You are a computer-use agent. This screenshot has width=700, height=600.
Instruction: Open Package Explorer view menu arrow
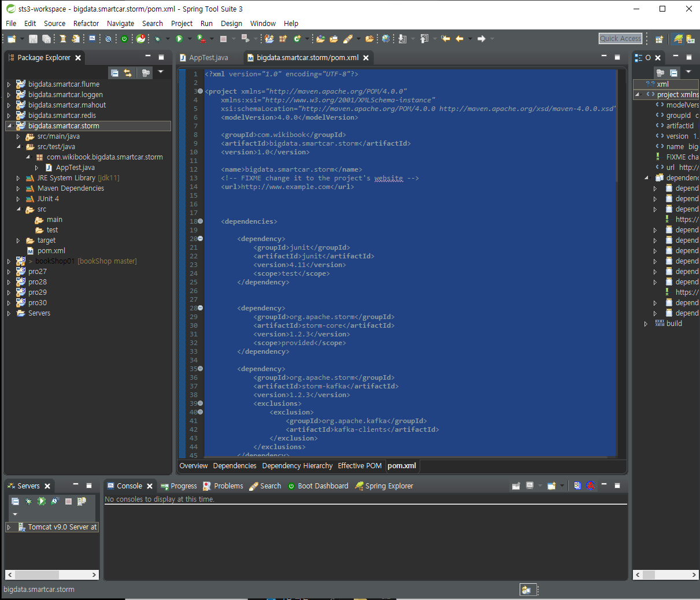pyautogui.click(x=161, y=72)
